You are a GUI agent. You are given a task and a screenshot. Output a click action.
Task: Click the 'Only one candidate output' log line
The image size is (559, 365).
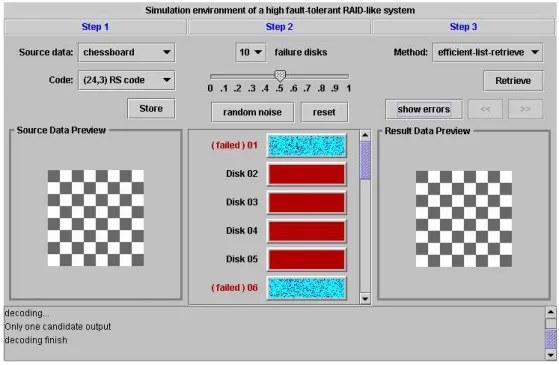[58, 327]
